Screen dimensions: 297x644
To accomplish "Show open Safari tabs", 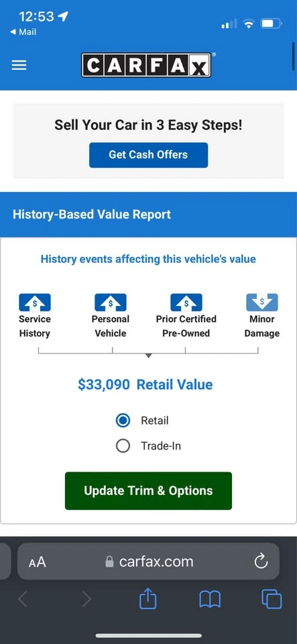I will click(x=272, y=599).
